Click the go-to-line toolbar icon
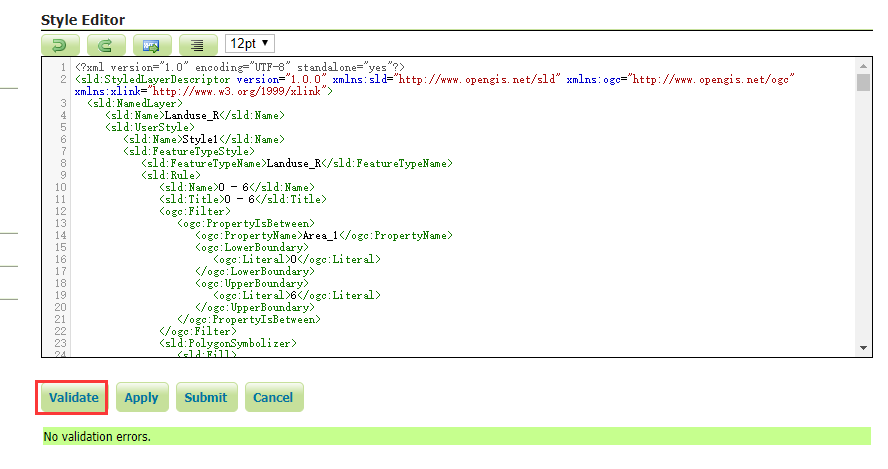The height and width of the screenshot is (469, 888). (152, 44)
